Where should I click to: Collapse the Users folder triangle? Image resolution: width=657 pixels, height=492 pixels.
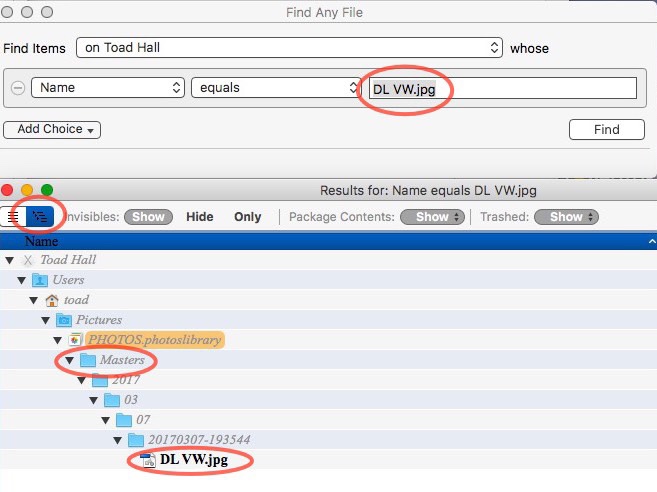click(x=22, y=280)
